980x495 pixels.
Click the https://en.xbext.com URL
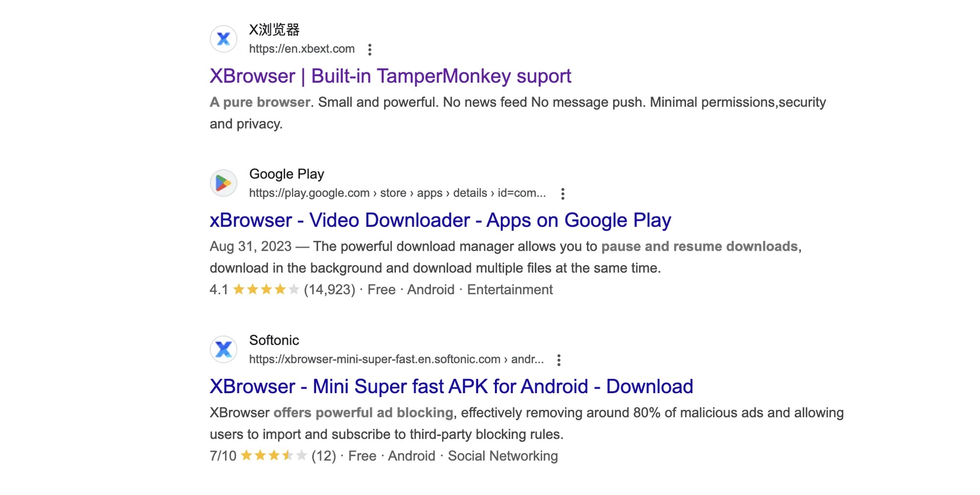tap(301, 49)
